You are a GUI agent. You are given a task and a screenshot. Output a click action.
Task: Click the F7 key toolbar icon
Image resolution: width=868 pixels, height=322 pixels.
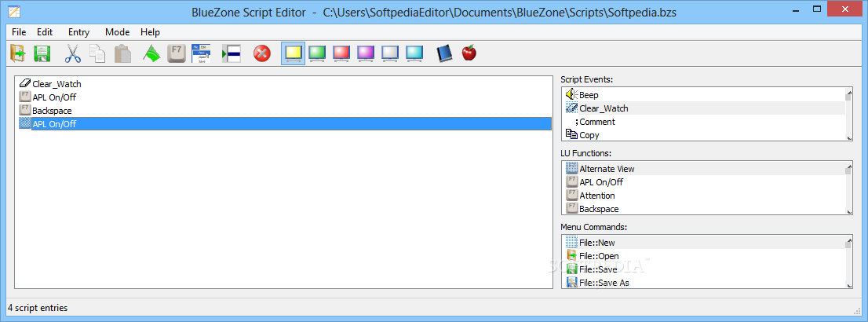[x=177, y=53]
